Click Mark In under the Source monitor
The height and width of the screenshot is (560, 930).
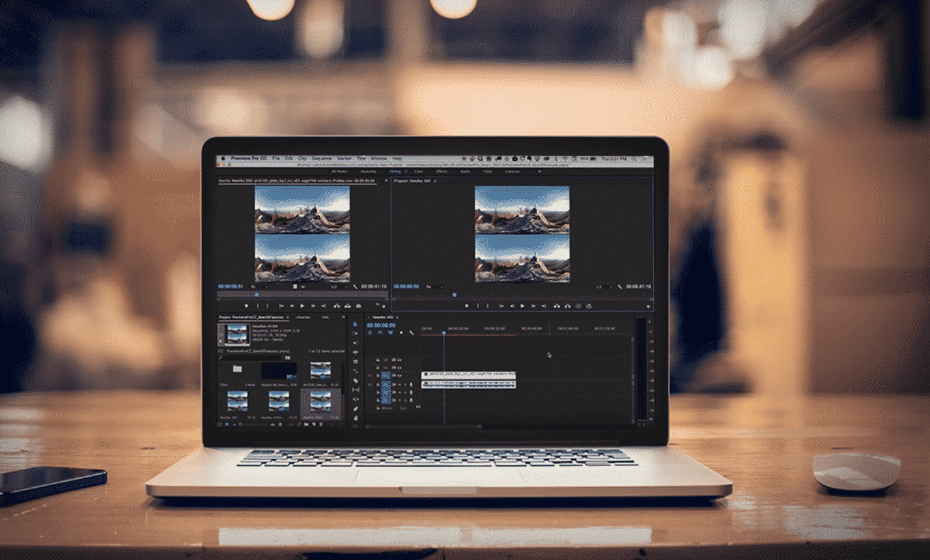point(258,305)
